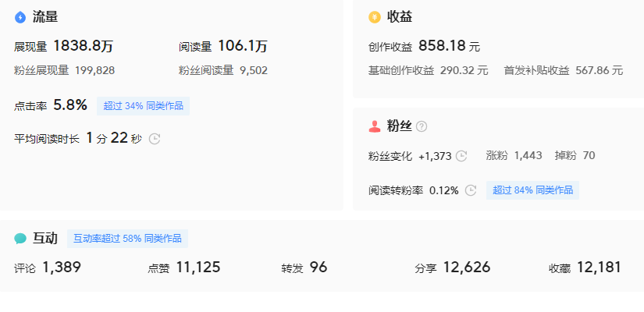The height and width of the screenshot is (312, 644).
Task: Open the 点赞 11,125 count
Action: (197, 268)
